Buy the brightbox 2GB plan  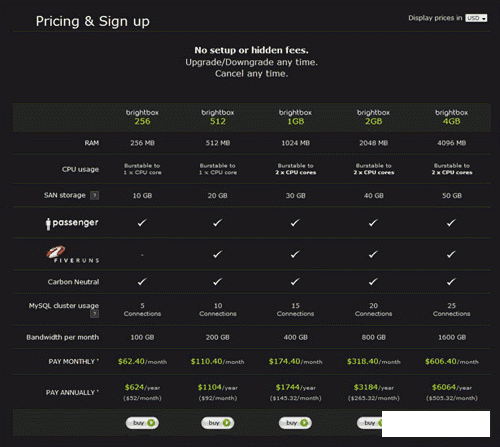(369, 423)
